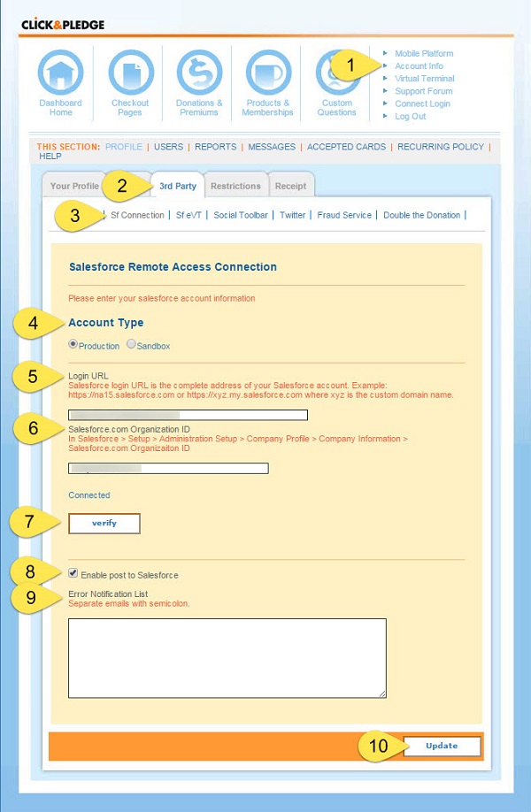This screenshot has width=531, height=812.
Task: Select the Production account type
Action: click(73, 344)
